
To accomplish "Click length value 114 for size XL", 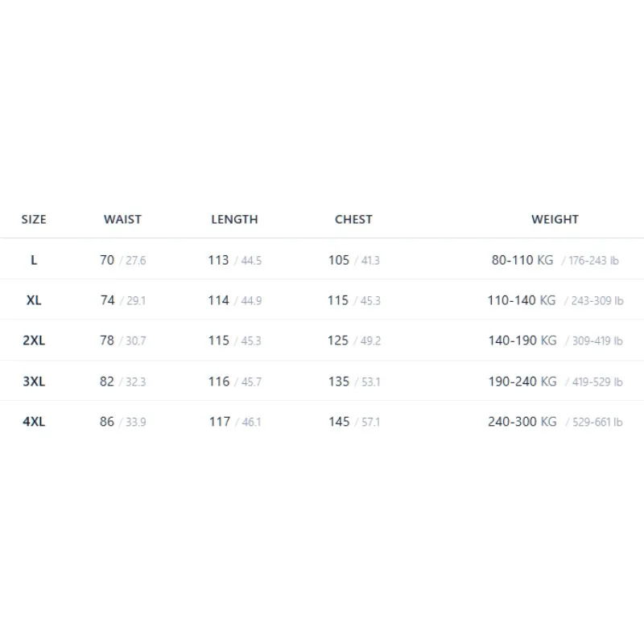I will pos(218,300).
